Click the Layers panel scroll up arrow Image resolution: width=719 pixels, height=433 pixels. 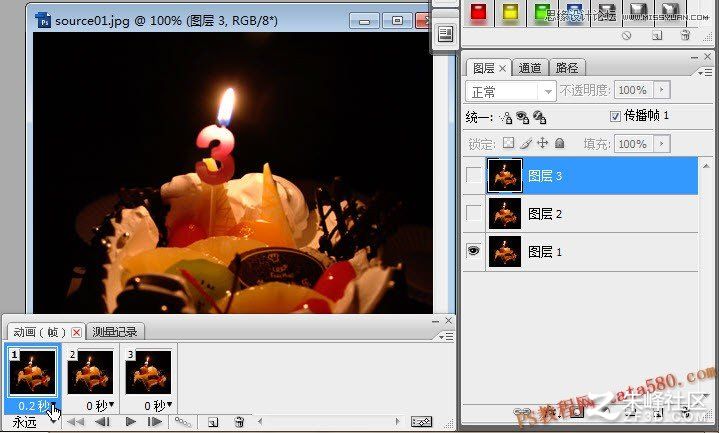(x=706, y=166)
